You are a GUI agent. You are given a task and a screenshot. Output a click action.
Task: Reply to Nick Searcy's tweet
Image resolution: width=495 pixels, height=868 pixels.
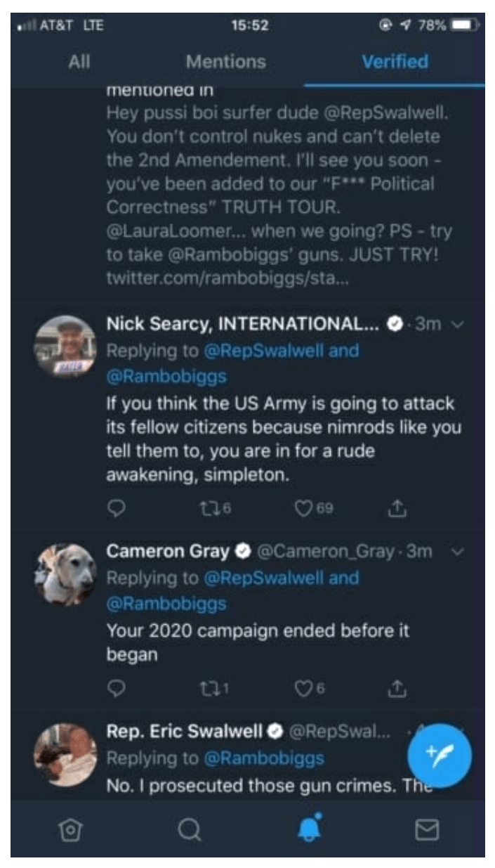[117, 508]
